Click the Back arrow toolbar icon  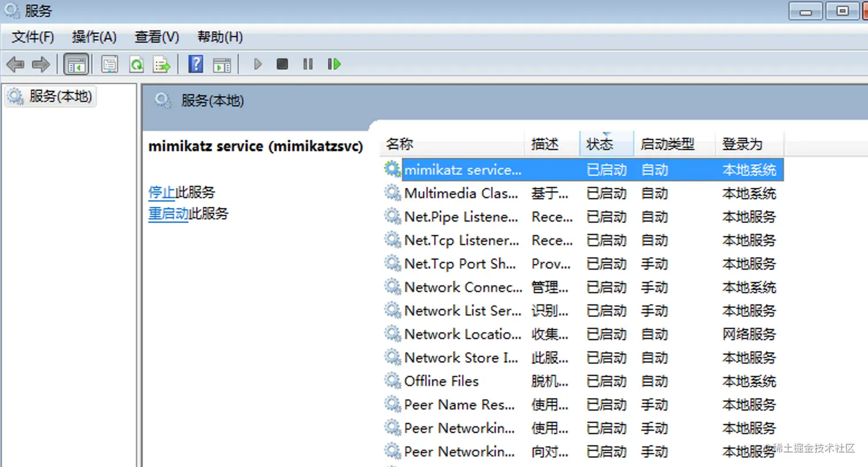[15, 64]
